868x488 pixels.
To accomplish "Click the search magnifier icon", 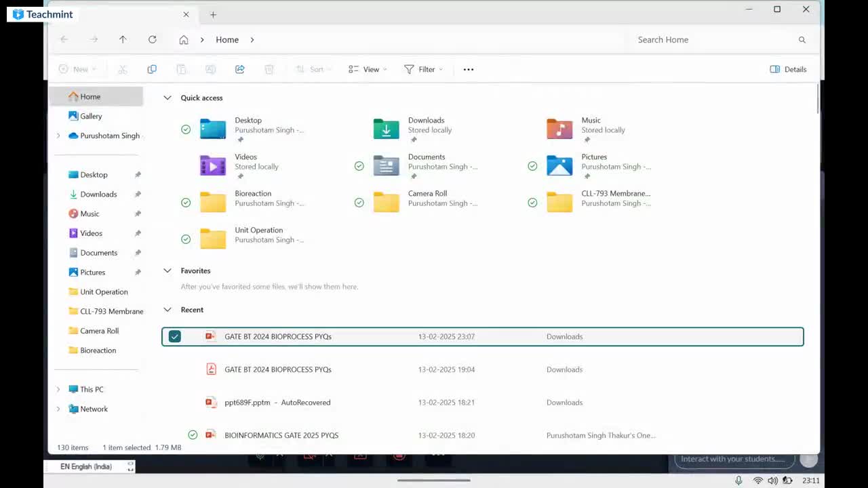I will tap(802, 40).
